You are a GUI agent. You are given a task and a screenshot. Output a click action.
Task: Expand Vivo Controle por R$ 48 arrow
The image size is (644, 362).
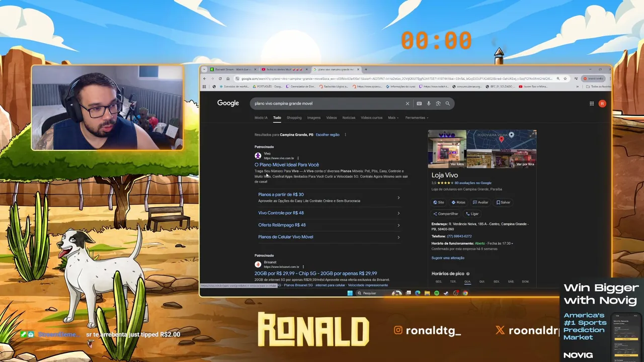(398, 213)
